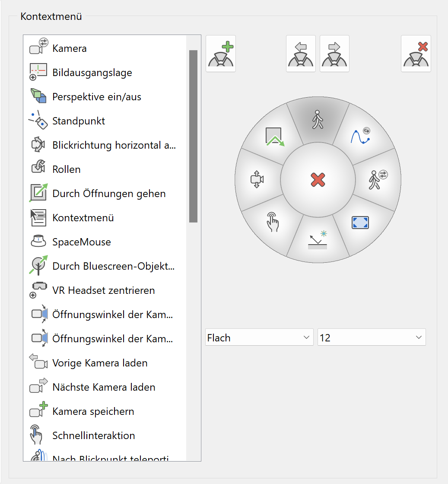The width and height of the screenshot is (448, 484).
Task: Click the Rollen list icon
Action: (x=38, y=167)
